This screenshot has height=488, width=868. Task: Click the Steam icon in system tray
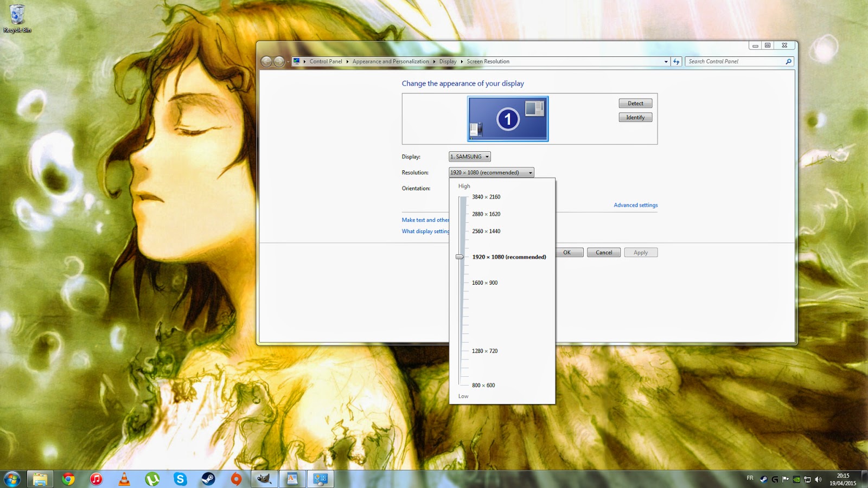pos(764,479)
